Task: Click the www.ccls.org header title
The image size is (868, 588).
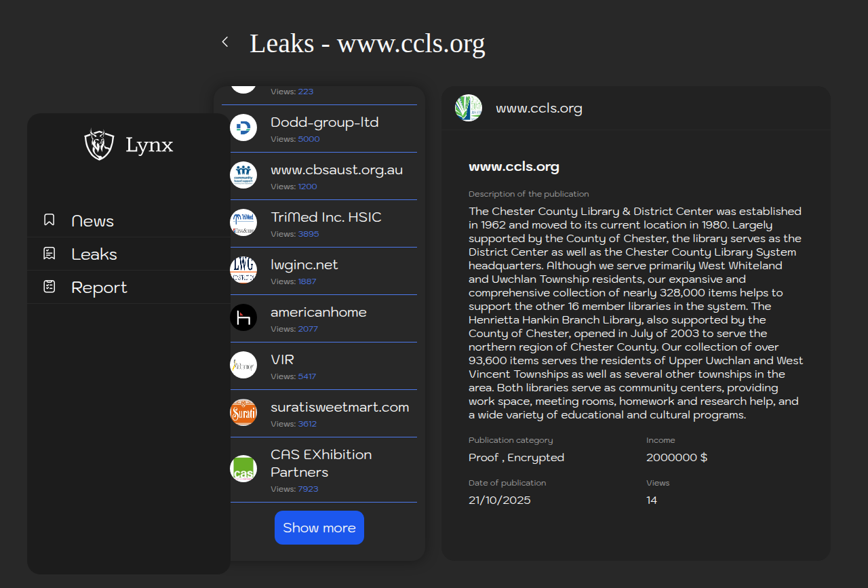Action: pos(539,109)
